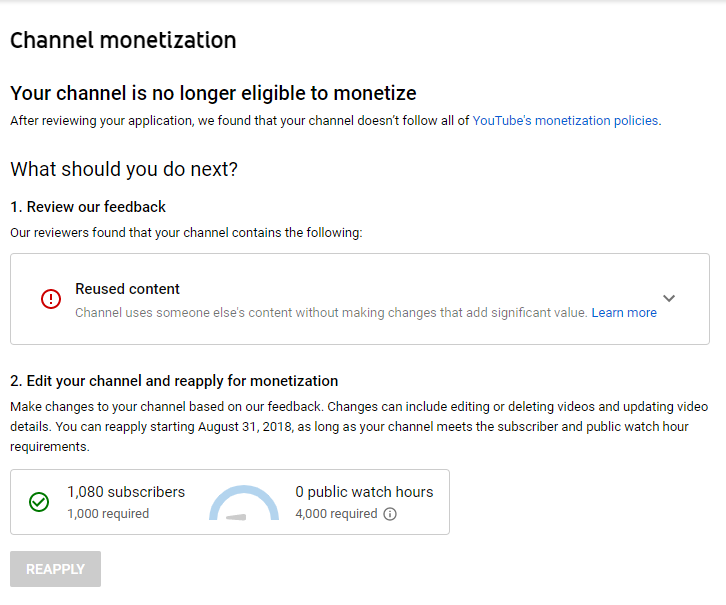726x605 pixels.
Task: Click "Your channel is no longer eligible" heading
Action: [213, 93]
